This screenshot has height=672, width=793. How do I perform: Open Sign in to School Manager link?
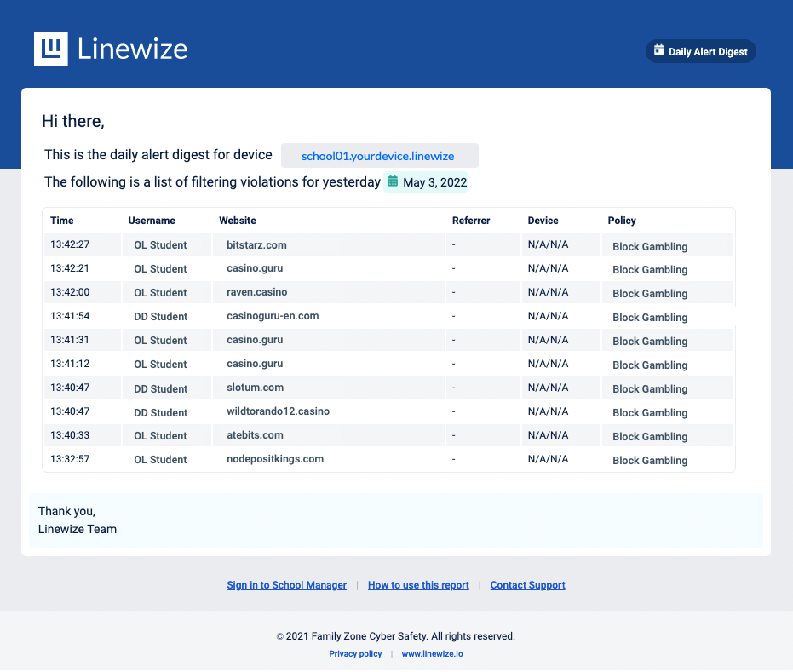click(286, 585)
